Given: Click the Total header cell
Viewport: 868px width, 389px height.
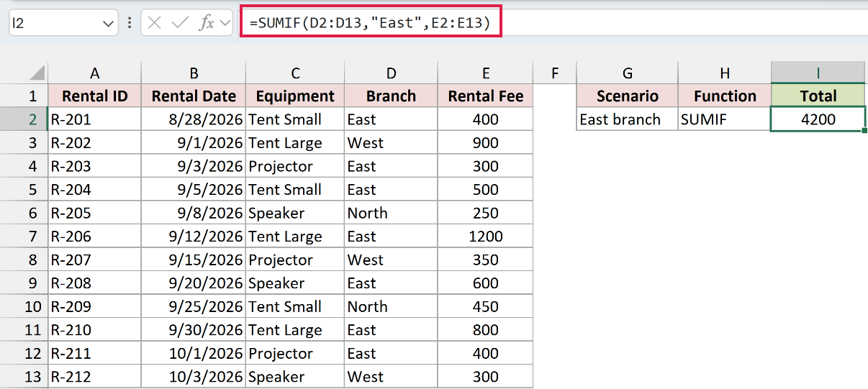Looking at the screenshot, I should (x=818, y=96).
